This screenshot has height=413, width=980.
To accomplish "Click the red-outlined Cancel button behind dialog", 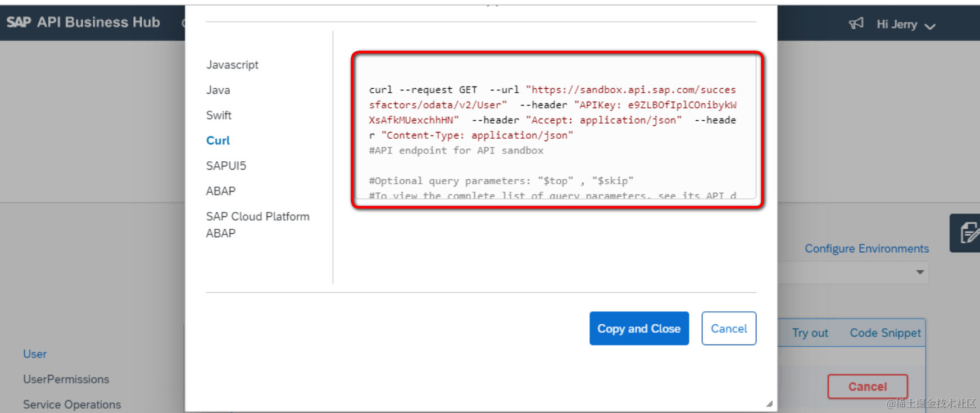I will pos(868,387).
